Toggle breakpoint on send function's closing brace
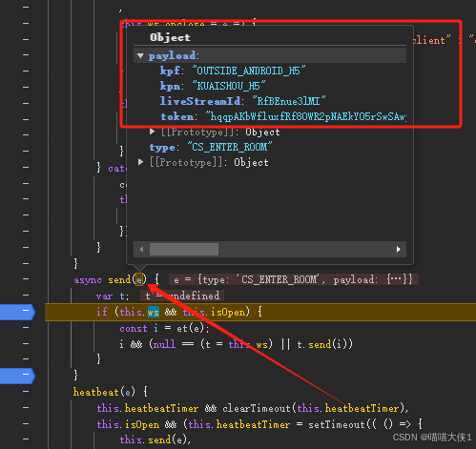The width and height of the screenshot is (476, 449). pos(18,376)
